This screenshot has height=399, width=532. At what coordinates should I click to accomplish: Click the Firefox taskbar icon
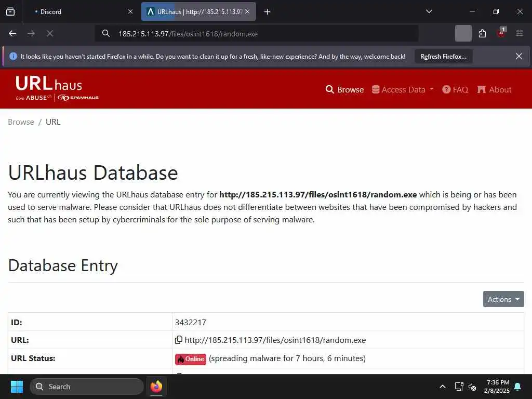[156, 387]
